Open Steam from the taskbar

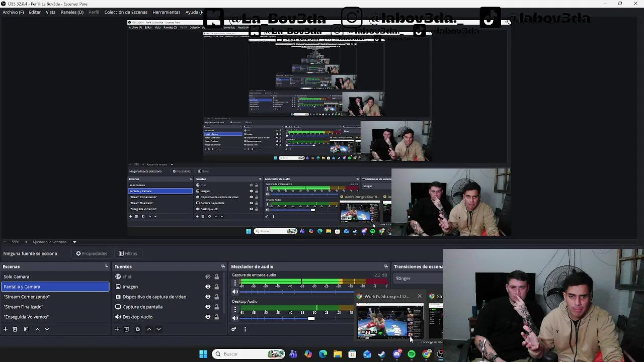[382, 354]
